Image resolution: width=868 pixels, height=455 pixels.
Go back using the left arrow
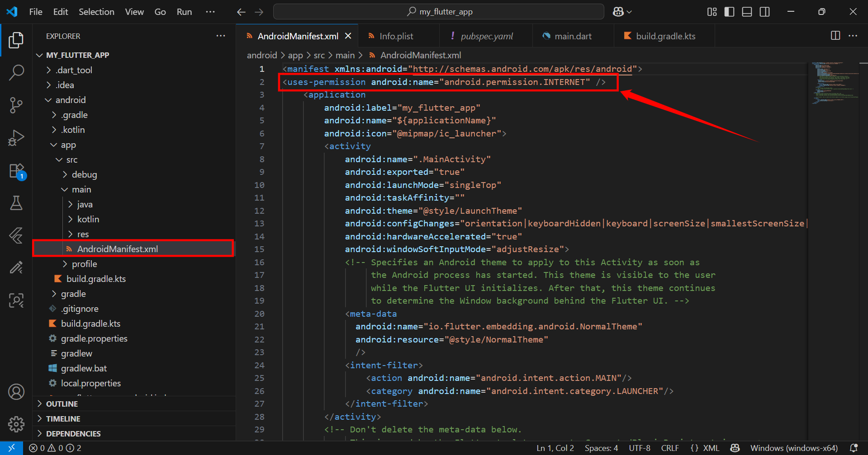tap(241, 12)
